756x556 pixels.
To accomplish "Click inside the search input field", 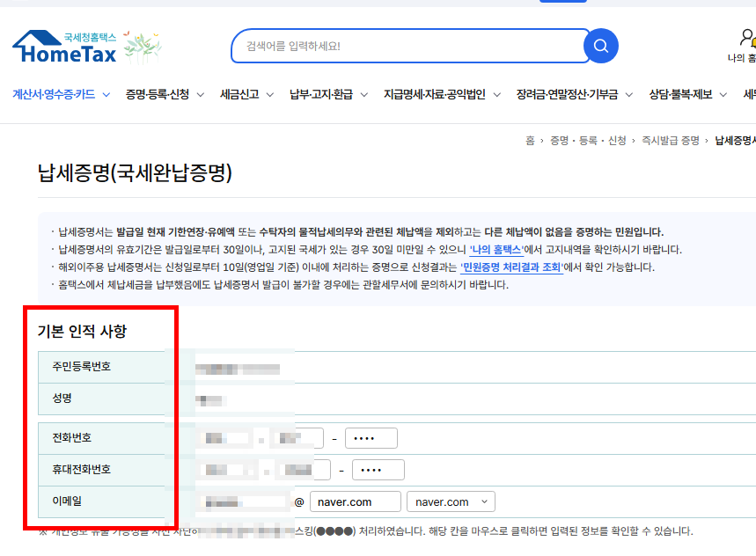I will (396, 46).
